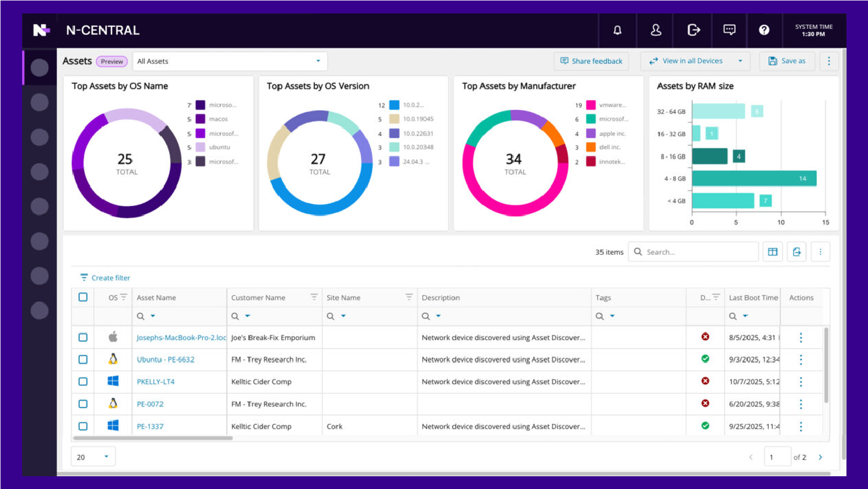Screen dimensions: 868x489
Task: Click the Save as button
Action: [x=786, y=61]
